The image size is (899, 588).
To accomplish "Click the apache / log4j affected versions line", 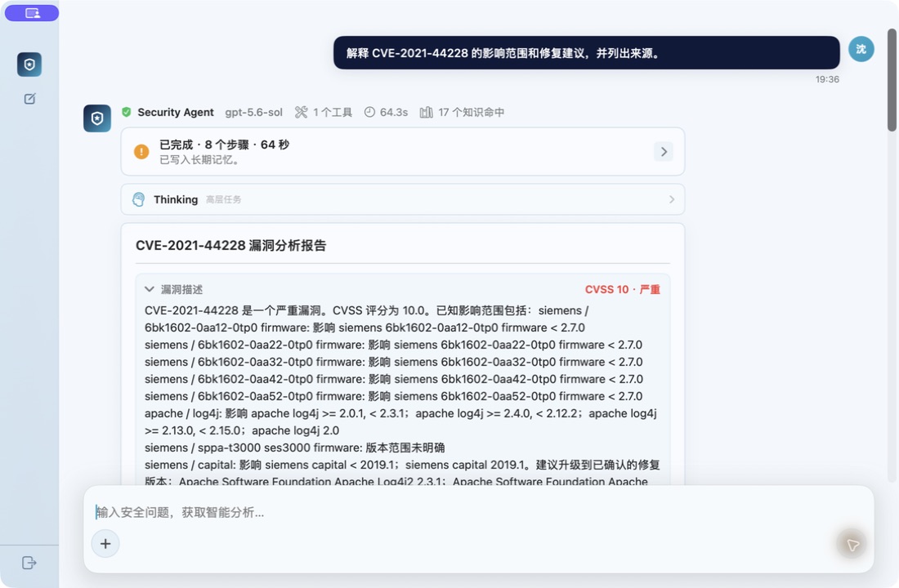I will tap(400, 421).
